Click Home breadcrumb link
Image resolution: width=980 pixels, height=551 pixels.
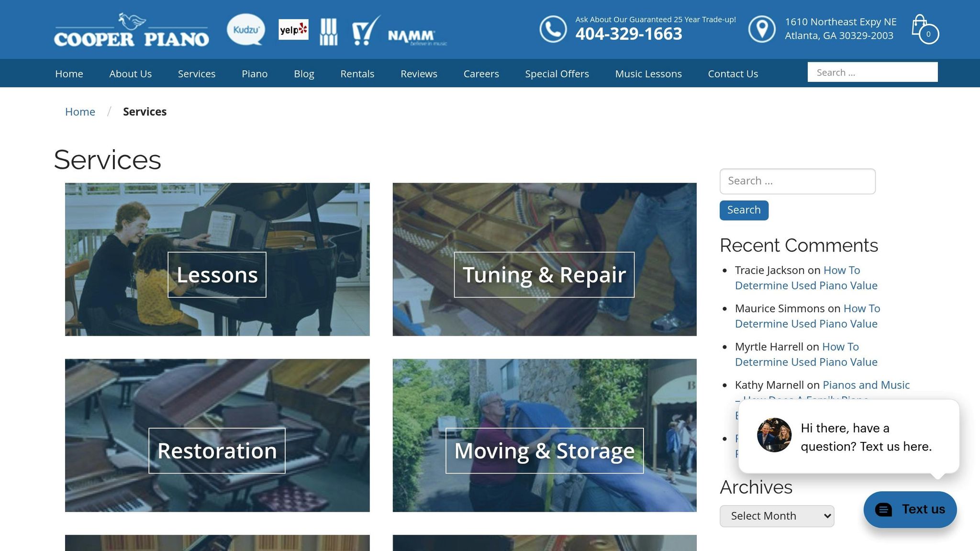coord(80,111)
